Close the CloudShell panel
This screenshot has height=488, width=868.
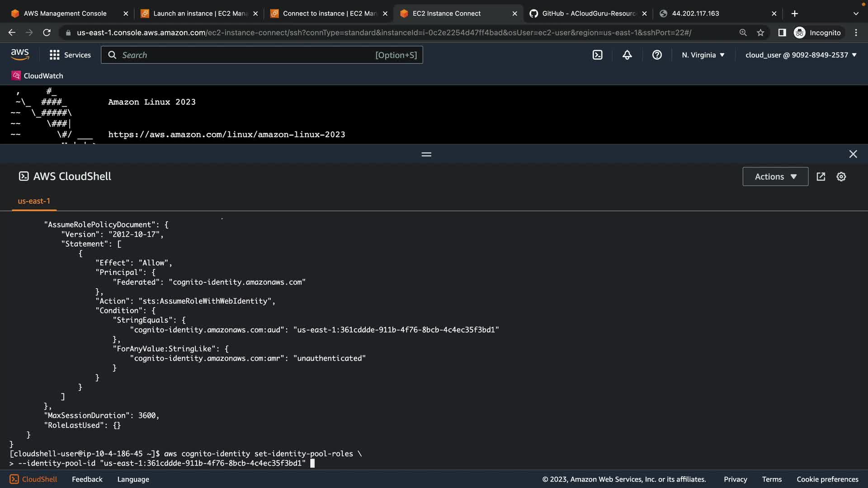pos(853,154)
